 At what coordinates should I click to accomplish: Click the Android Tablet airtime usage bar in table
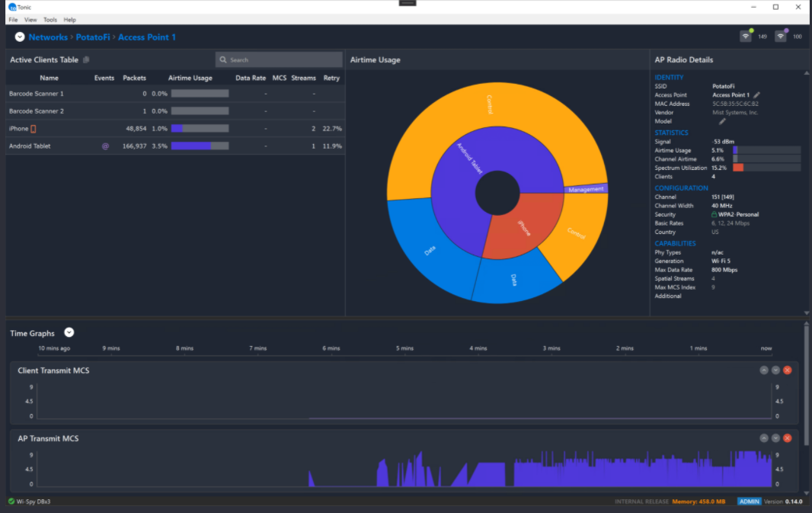pos(200,146)
